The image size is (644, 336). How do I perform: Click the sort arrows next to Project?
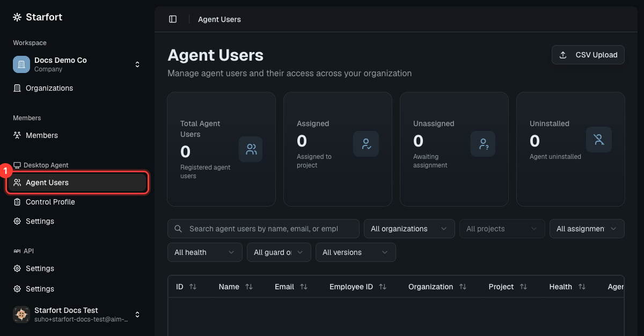[x=524, y=287]
